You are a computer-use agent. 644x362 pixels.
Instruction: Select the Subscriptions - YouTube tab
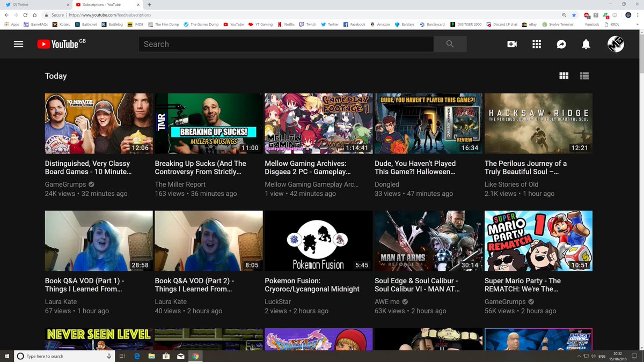point(107,4)
